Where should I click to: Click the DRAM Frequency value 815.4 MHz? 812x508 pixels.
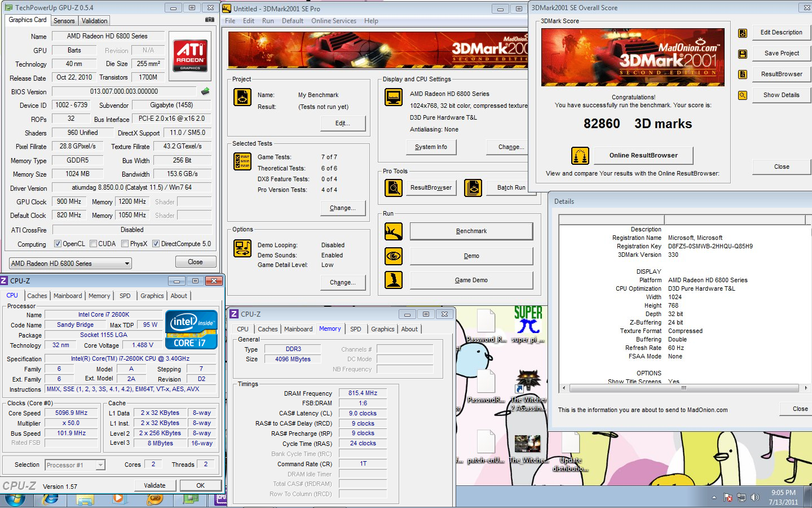363,393
